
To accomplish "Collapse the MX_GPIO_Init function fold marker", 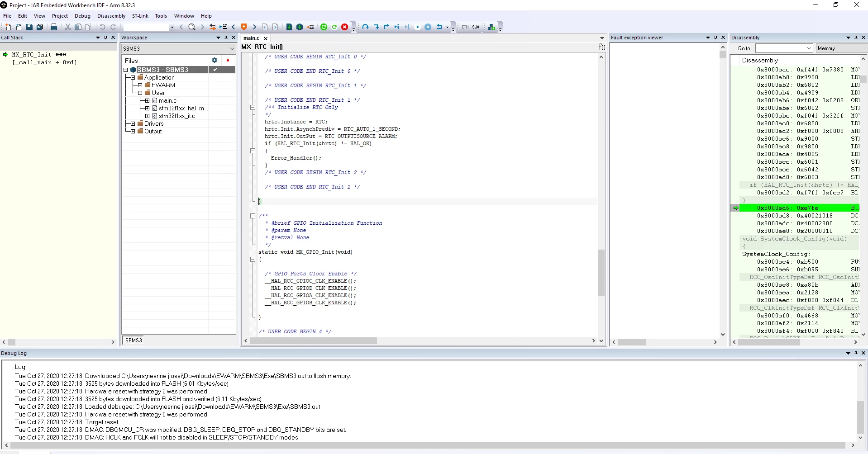I will tap(253, 260).
